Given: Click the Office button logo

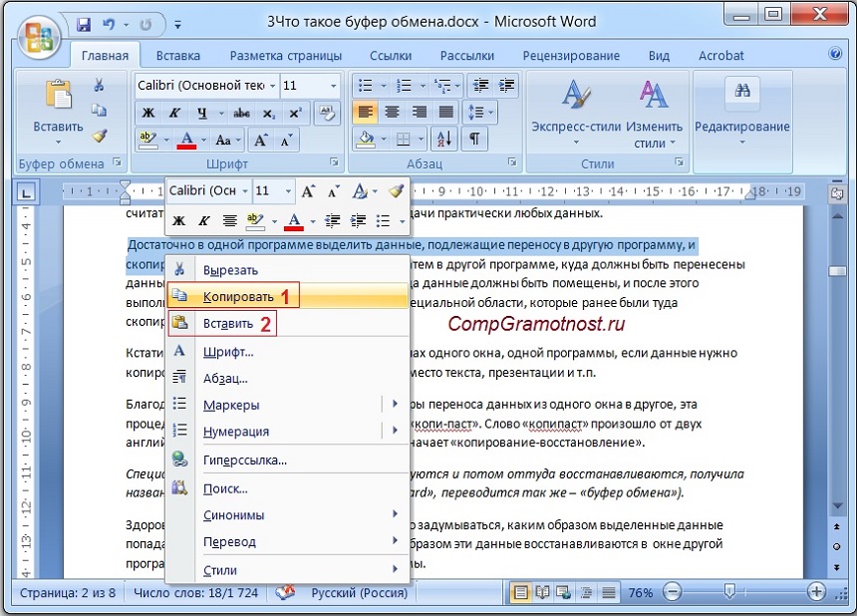Looking at the screenshot, I should tap(39, 37).
